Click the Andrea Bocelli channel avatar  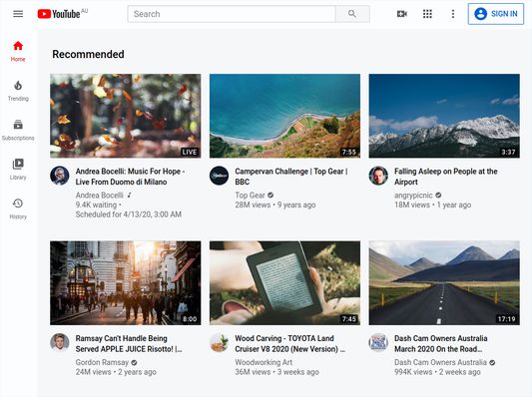(60, 176)
